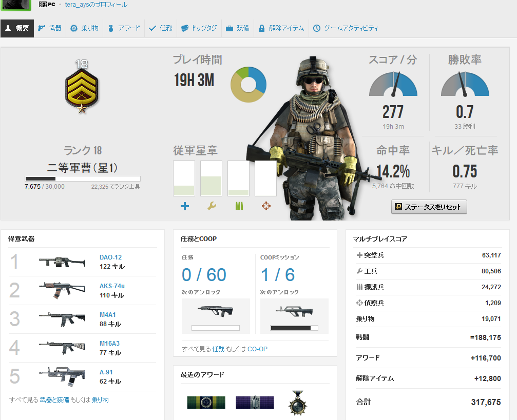Click the 合計 total 317,675
The height and width of the screenshot is (420, 517).
coord(486,402)
